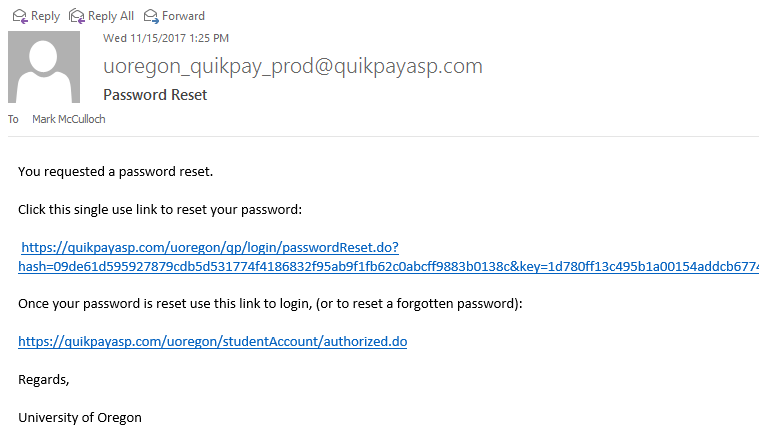
Task: Select the gray sender avatar placeholder
Action: point(44,67)
